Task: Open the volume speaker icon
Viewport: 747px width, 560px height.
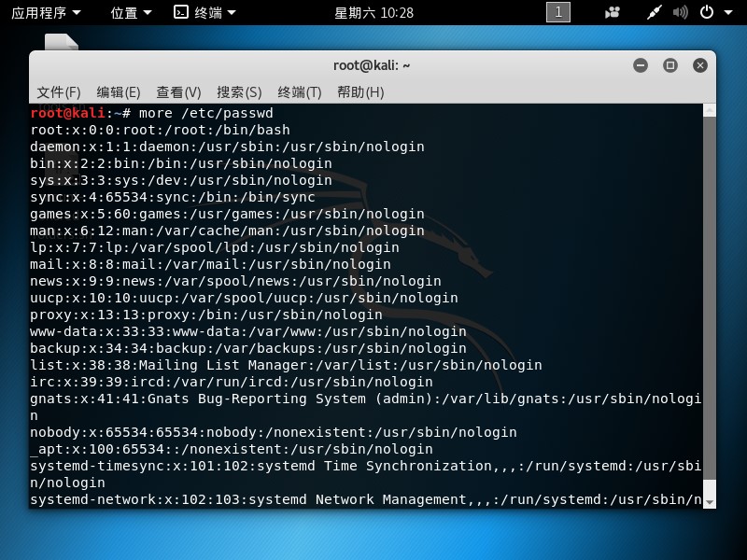Action: pyautogui.click(x=681, y=12)
